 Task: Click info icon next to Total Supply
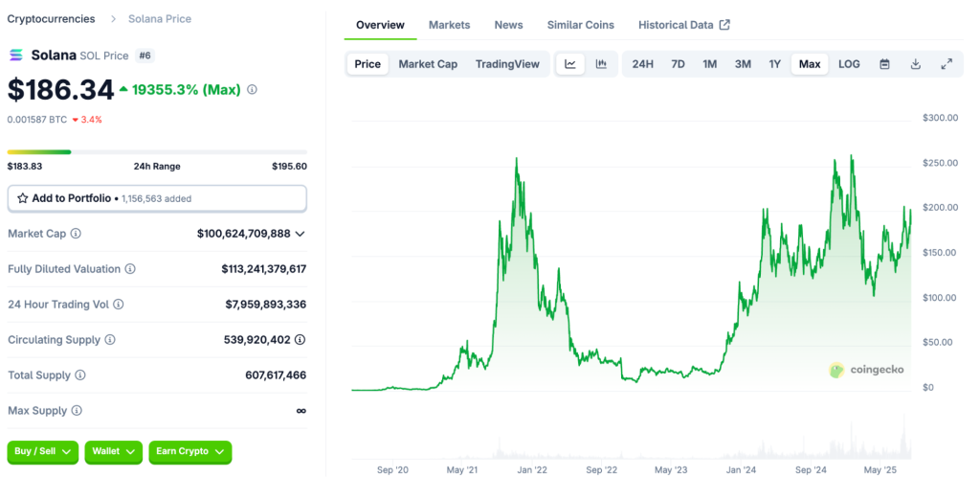coord(79,375)
